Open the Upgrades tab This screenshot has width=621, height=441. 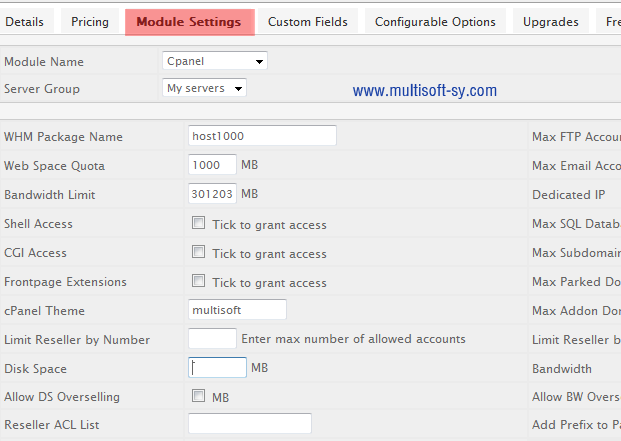pos(551,21)
